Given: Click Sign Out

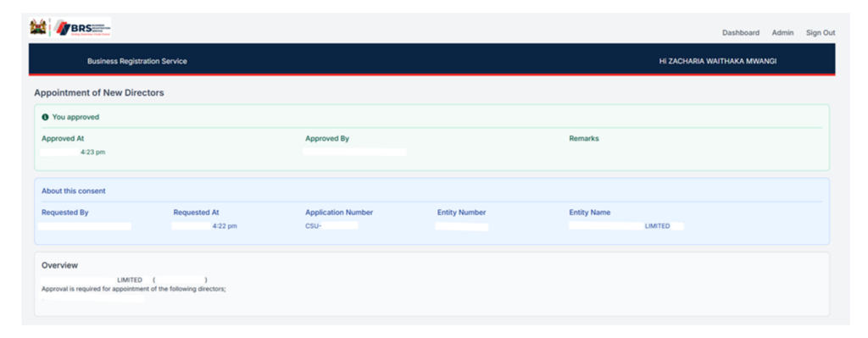Looking at the screenshot, I should click(821, 33).
